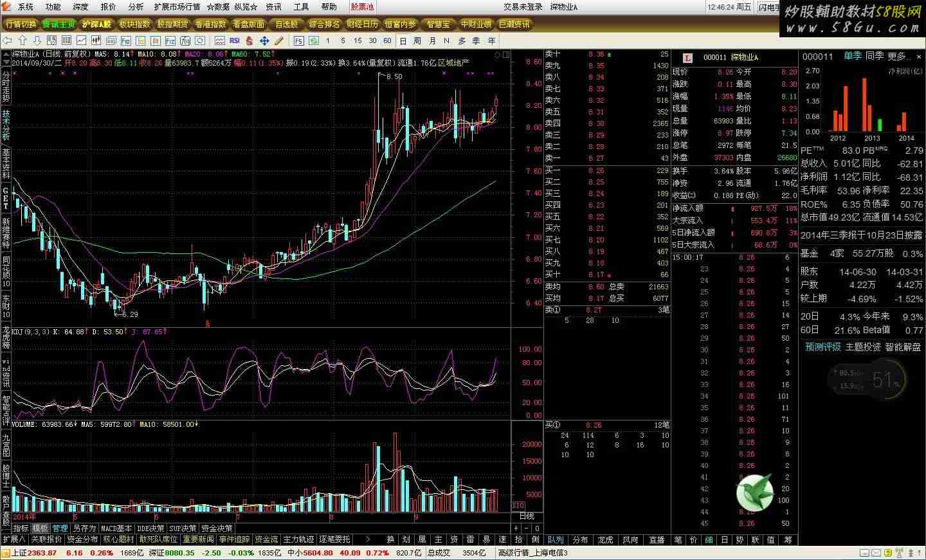Expand the bottom tab strip arrow
The image size is (926, 560).
pyautogui.click(x=368, y=539)
